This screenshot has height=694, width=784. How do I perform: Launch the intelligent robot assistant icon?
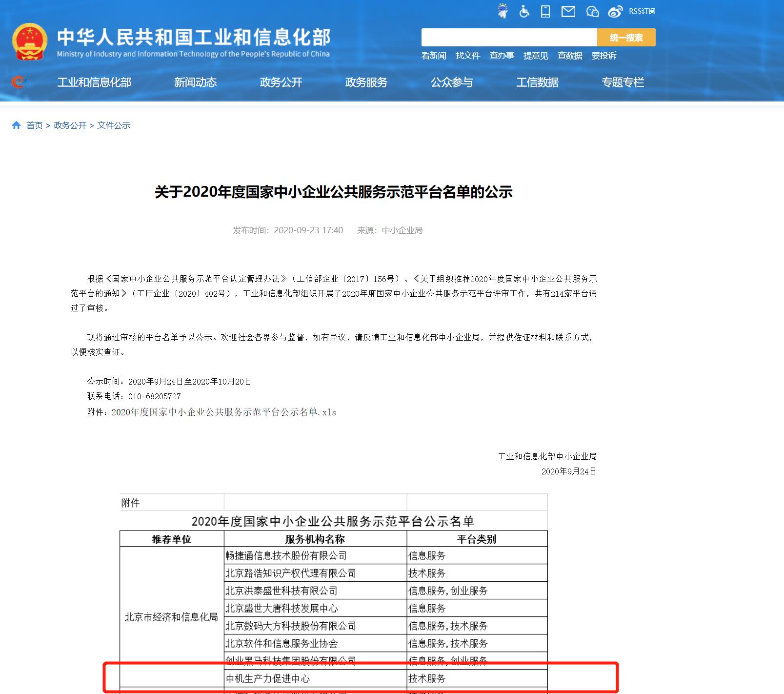click(503, 11)
